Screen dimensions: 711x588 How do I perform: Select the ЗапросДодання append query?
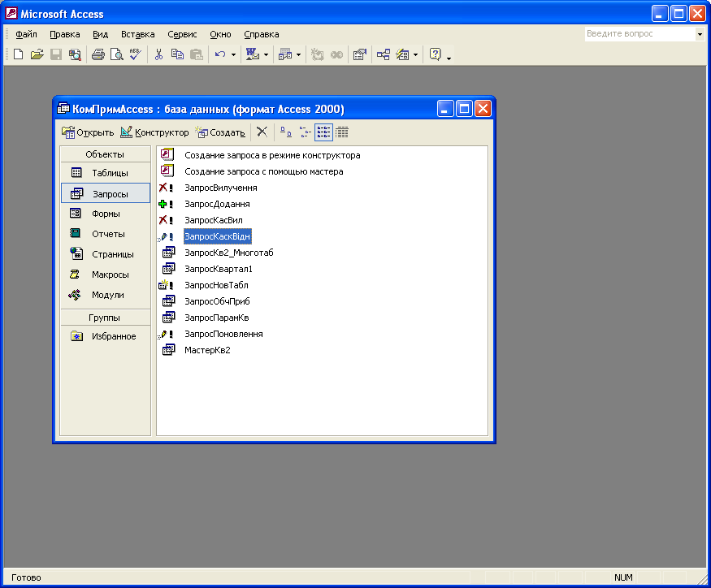217,205
